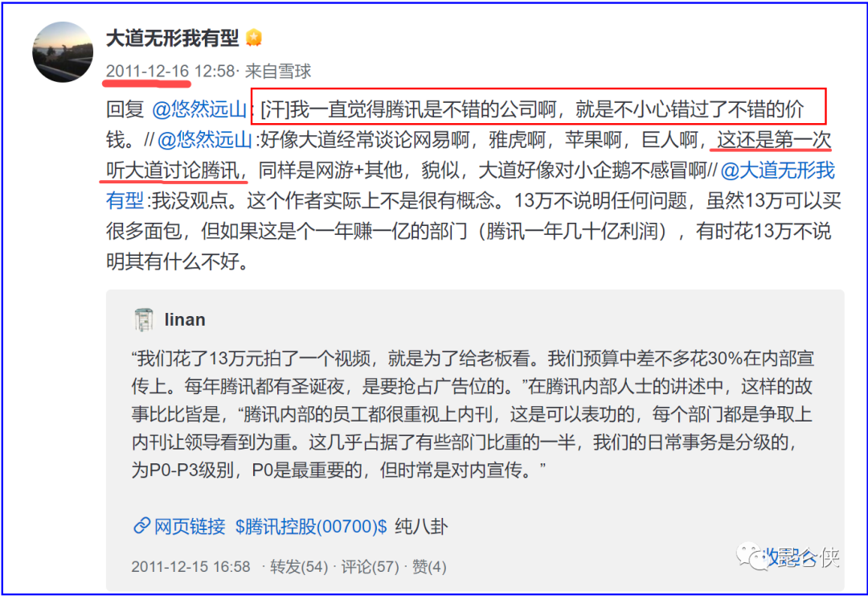Click the first @悠然远山 mention

tap(199, 109)
